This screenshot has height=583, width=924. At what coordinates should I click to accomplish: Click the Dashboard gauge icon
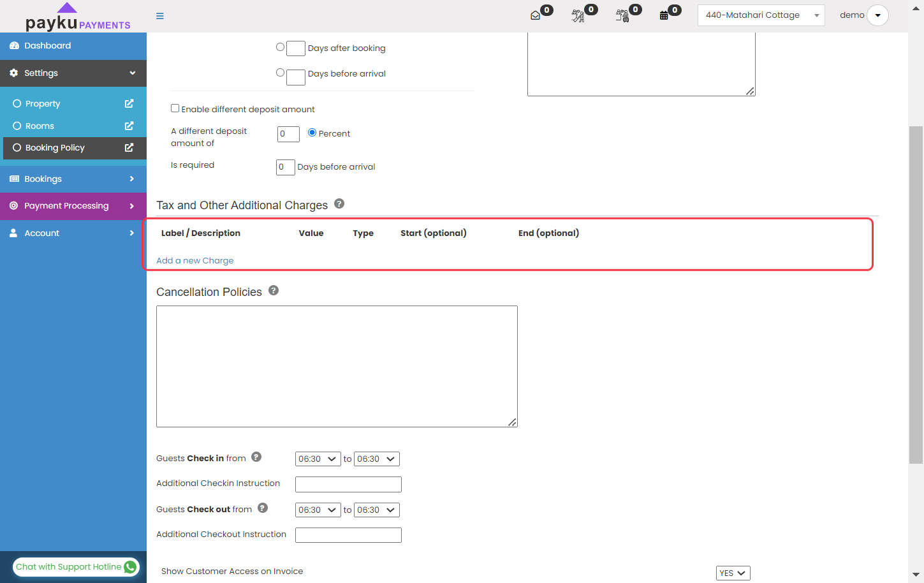pos(14,46)
